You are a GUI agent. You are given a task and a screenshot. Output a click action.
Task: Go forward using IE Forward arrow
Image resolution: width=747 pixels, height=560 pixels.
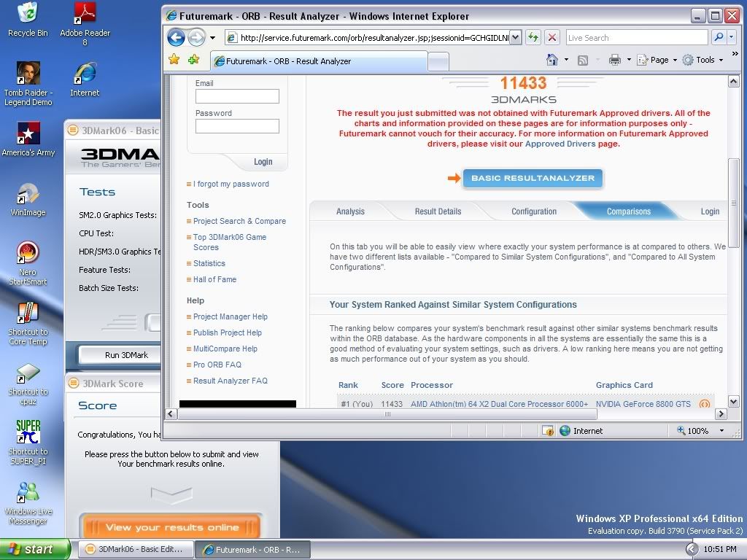[x=196, y=37]
